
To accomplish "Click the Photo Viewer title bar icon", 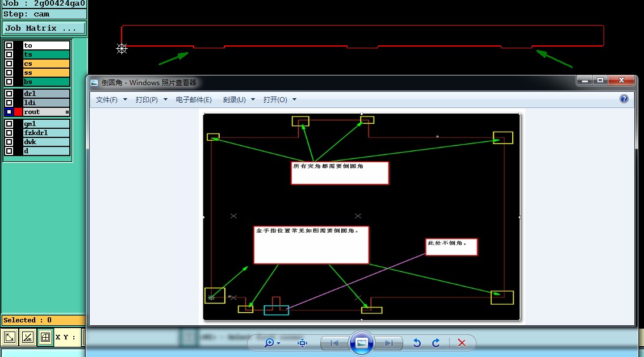I will click(x=94, y=82).
